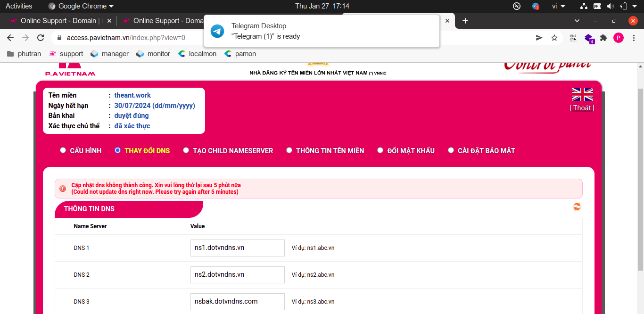Screen dimensions: 644x314
Task: Open the vi input language dropdown
Action: tap(559, 6)
